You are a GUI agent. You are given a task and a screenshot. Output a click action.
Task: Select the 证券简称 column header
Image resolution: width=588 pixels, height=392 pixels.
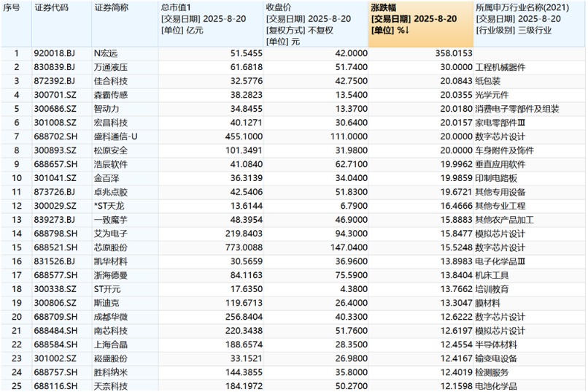125,24
